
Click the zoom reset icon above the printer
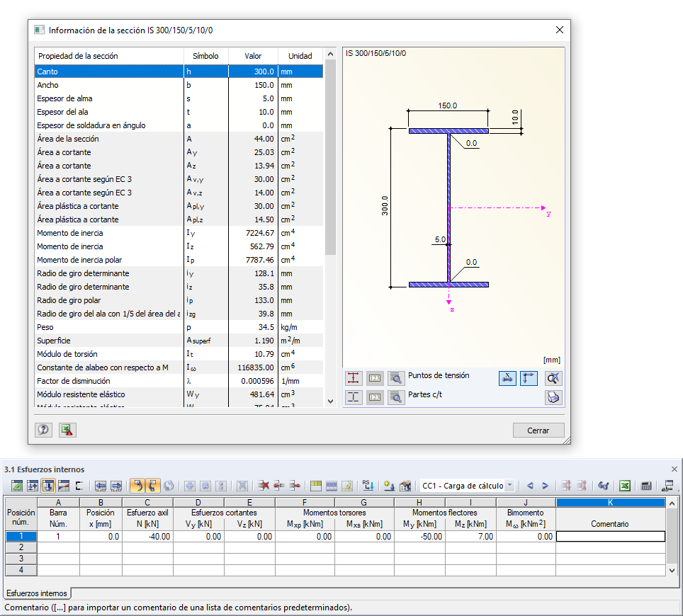coord(553,378)
